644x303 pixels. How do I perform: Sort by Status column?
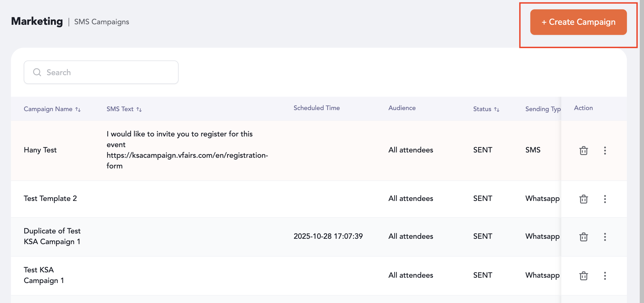click(x=496, y=109)
